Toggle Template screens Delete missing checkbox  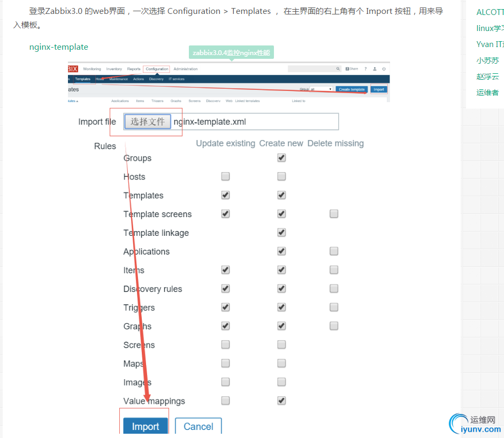[x=334, y=214]
